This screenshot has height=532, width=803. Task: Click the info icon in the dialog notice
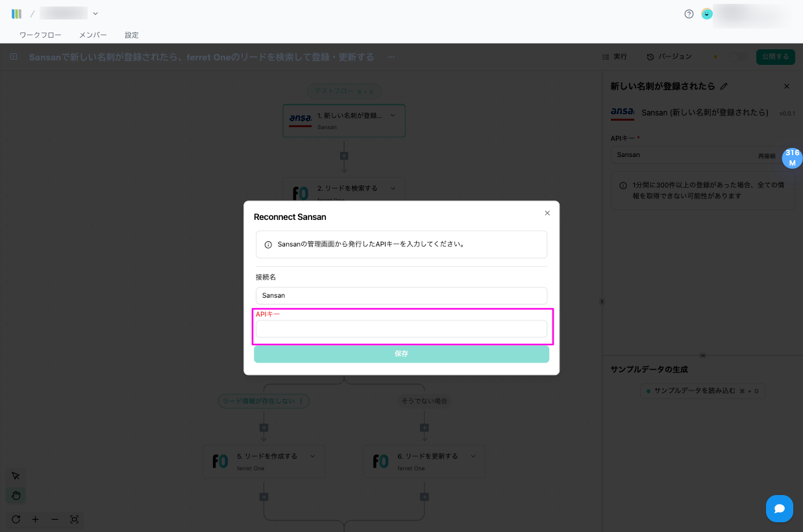click(268, 245)
